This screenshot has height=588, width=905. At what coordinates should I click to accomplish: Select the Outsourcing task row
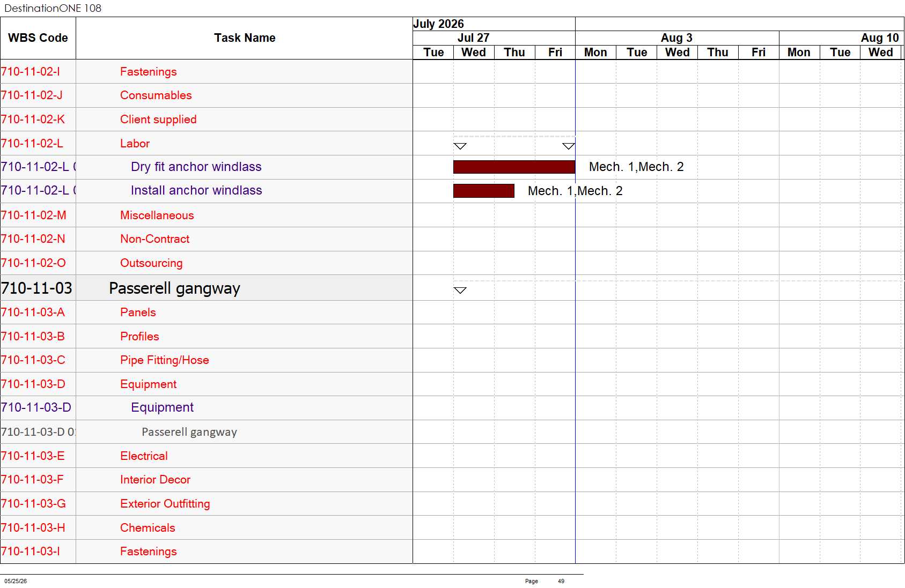point(207,263)
